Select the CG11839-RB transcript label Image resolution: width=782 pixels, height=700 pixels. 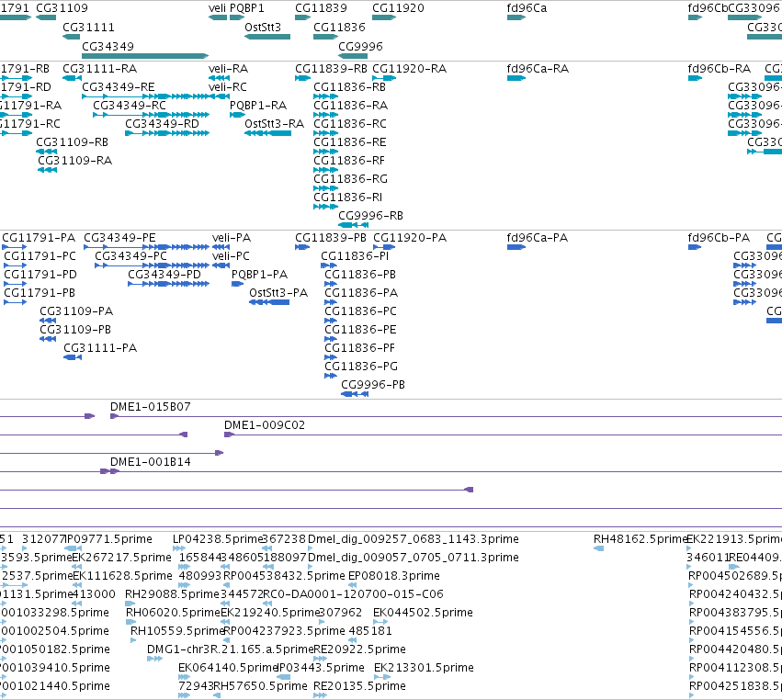[331, 69]
